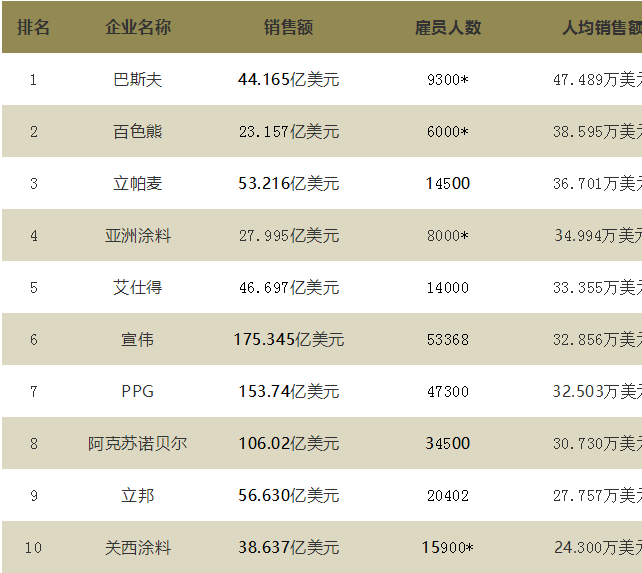Click sales value 175.345亿美元
The width and height of the screenshot is (642, 573).
(288, 339)
